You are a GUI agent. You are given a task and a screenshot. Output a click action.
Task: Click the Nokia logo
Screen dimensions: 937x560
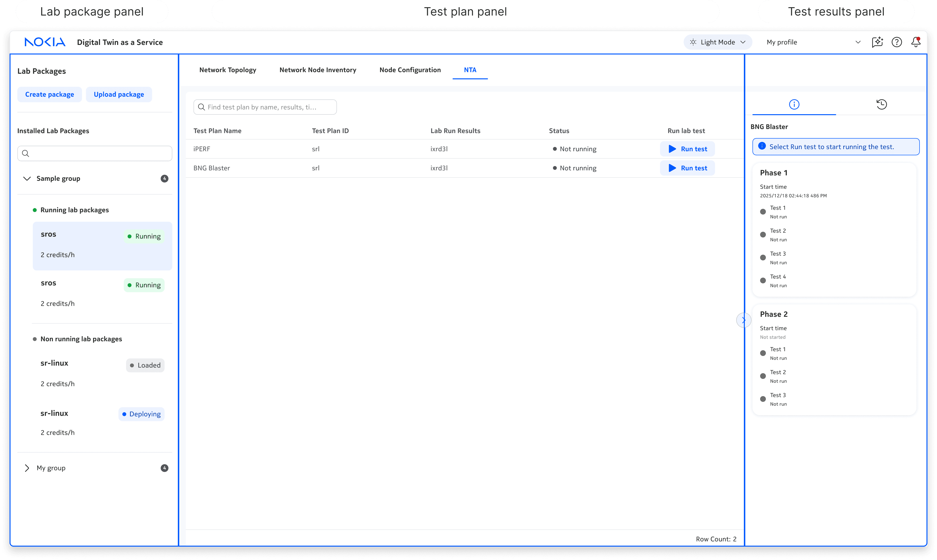(x=45, y=42)
